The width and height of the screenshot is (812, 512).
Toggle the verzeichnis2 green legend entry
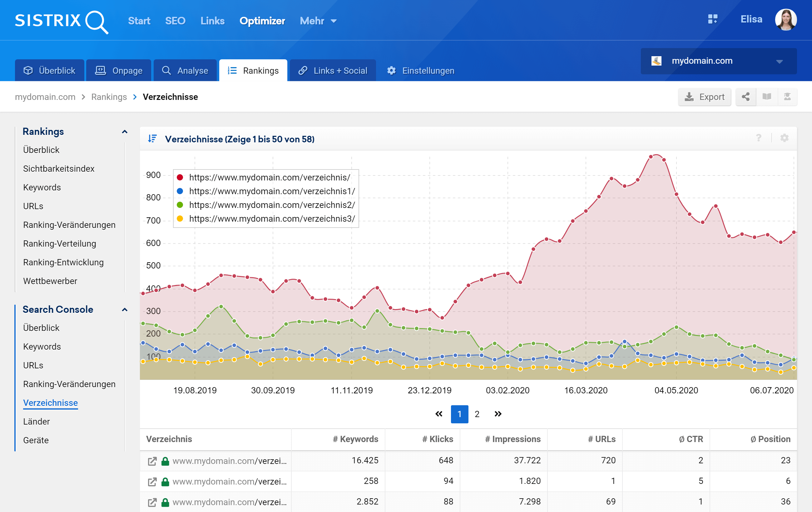click(x=271, y=205)
